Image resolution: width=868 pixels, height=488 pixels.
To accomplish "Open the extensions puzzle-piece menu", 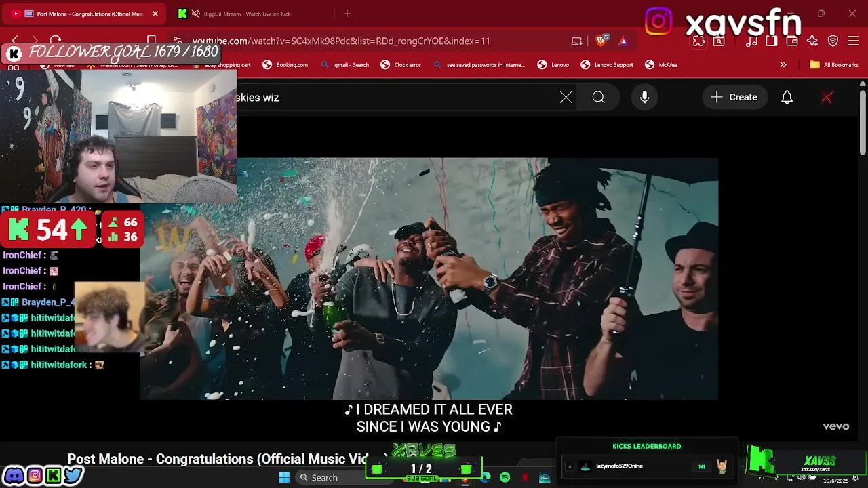I will coord(698,41).
